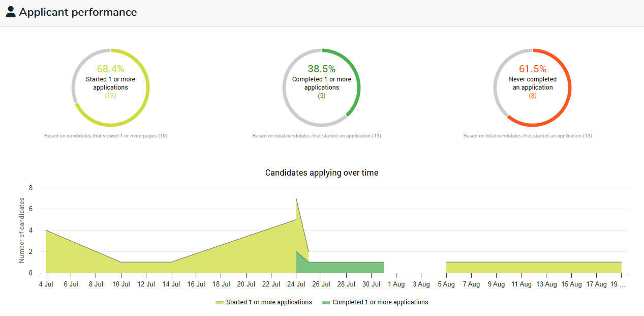Select the 61.5% percentage value
This screenshot has width=644, height=316.
point(532,69)
